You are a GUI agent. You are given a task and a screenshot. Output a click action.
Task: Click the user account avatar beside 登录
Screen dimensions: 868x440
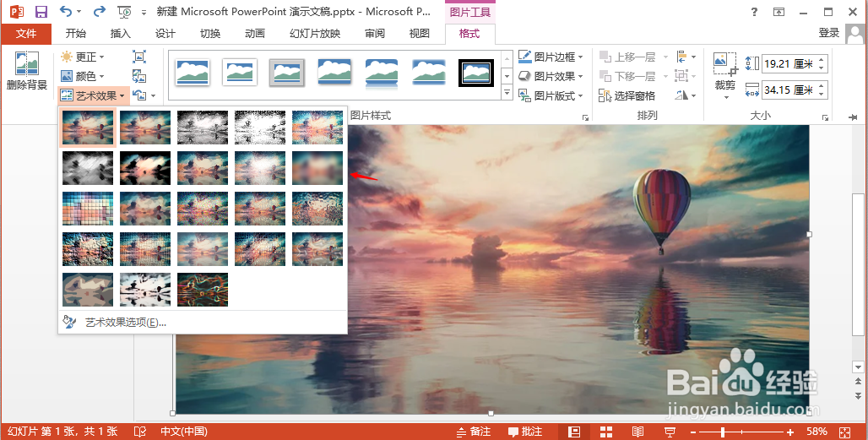856,34
